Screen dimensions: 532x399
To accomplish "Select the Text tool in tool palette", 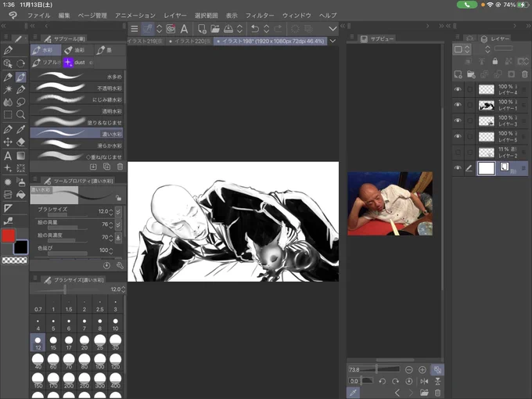I will click(8, 156).
